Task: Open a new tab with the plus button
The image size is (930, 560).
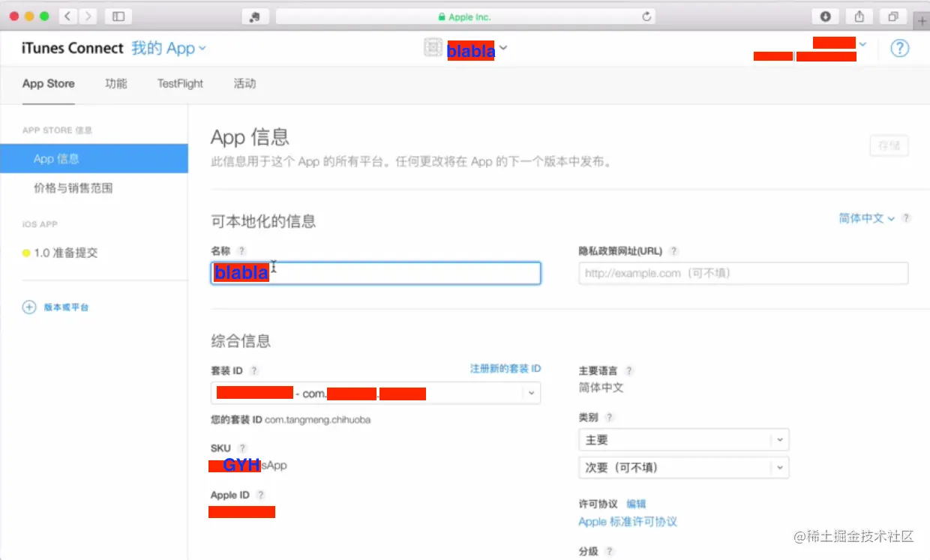Action: pos(922,22)
